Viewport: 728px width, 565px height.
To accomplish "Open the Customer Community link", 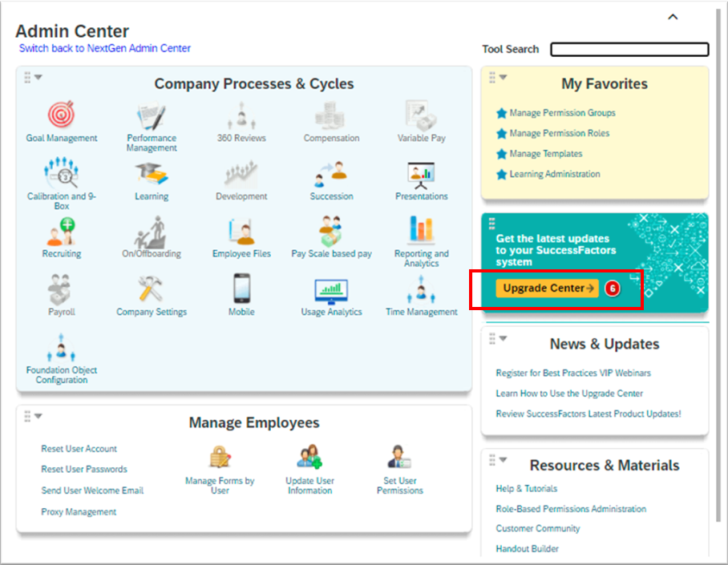I will pos(538,528).
